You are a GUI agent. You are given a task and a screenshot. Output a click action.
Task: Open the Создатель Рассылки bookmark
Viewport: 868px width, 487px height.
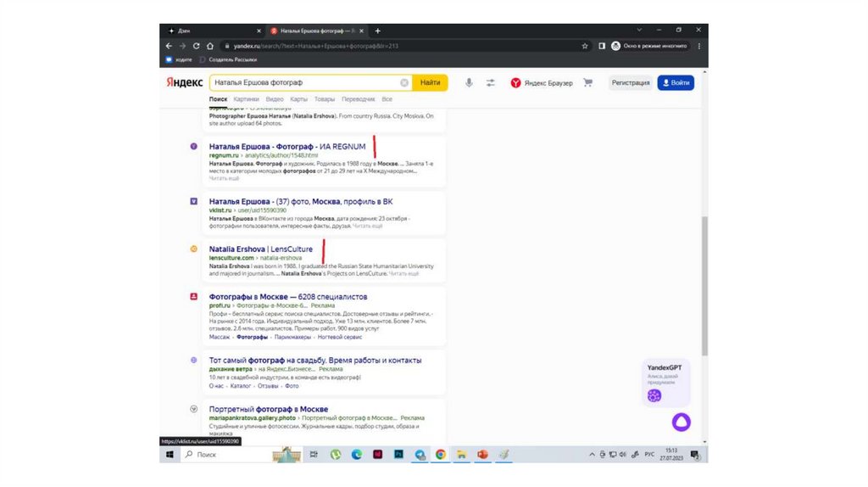(x=228, y=59)
